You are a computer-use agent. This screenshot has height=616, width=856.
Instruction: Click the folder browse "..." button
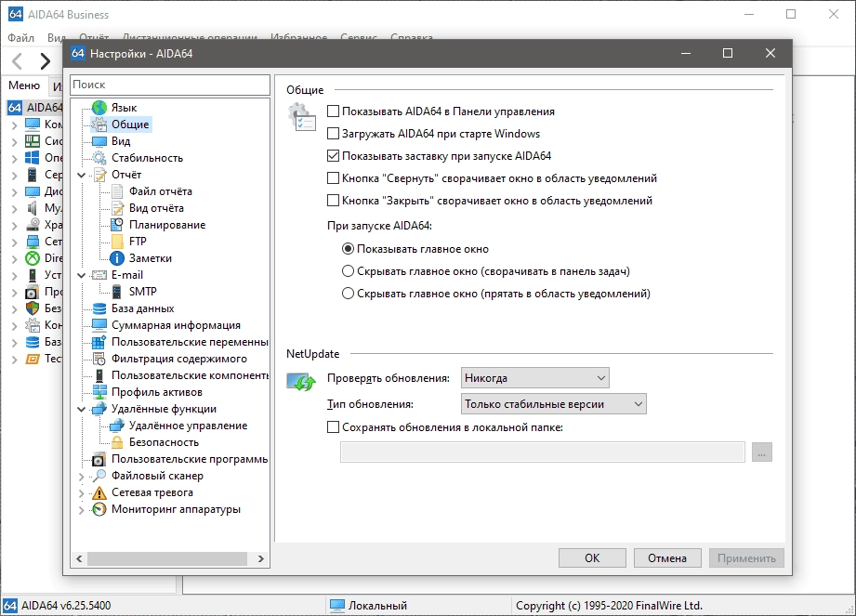tap(761, 452)
